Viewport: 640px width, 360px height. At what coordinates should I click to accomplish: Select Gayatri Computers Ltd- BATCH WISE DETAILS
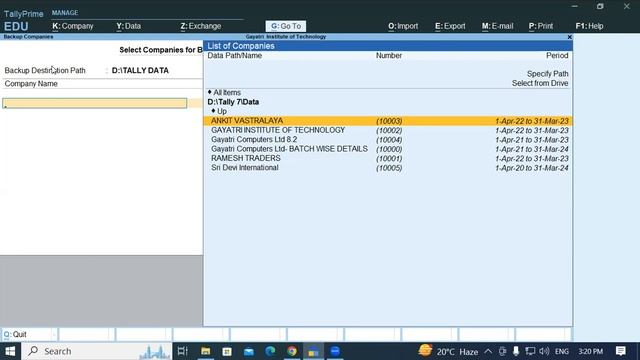click(388, 149)
